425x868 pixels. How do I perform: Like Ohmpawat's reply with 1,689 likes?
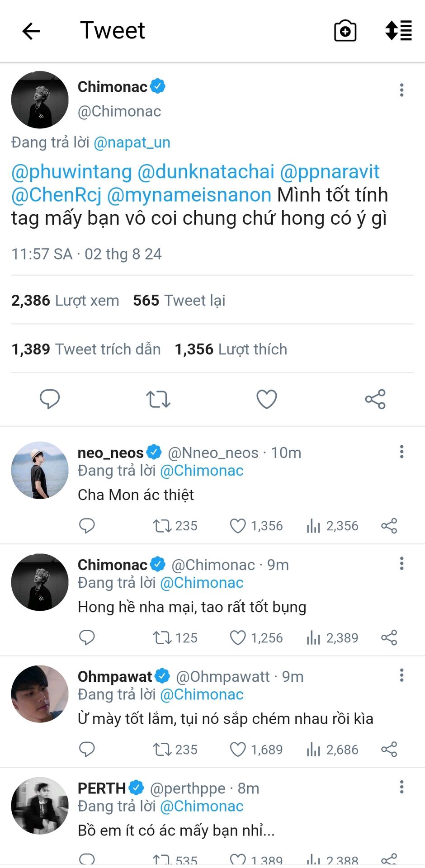pos(238,750)
